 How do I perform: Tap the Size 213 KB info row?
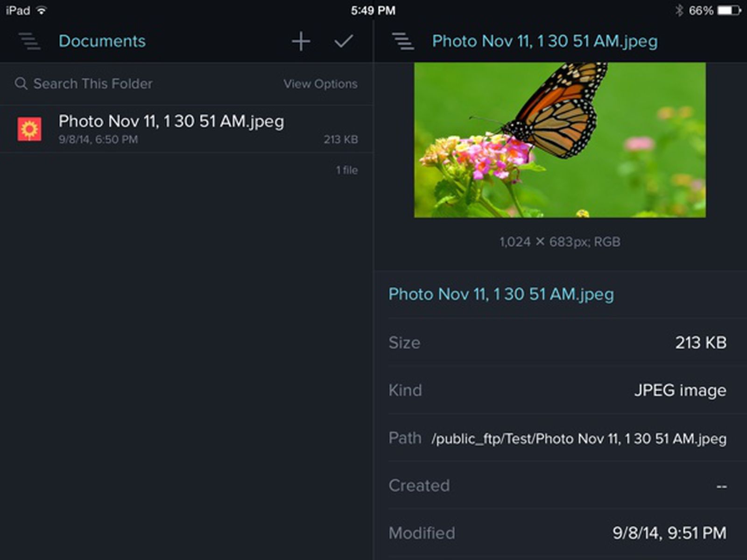point(557,343)
